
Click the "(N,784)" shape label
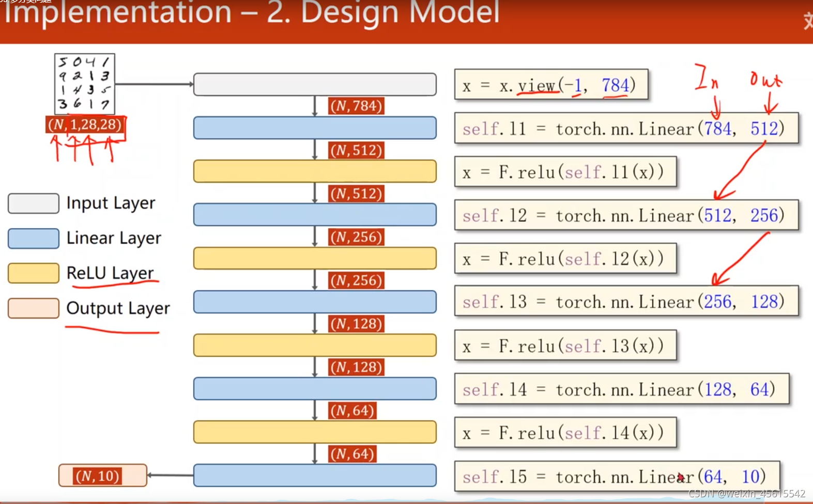[356, 106]
